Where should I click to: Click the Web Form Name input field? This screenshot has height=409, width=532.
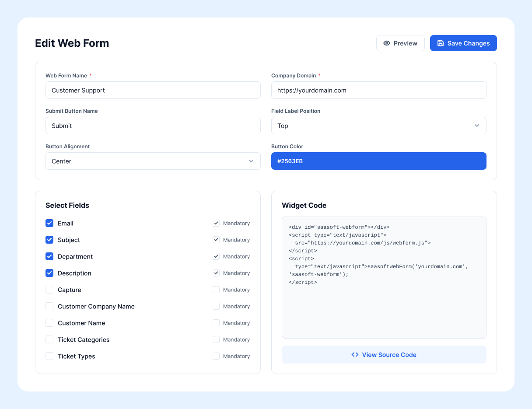[153, 90]
